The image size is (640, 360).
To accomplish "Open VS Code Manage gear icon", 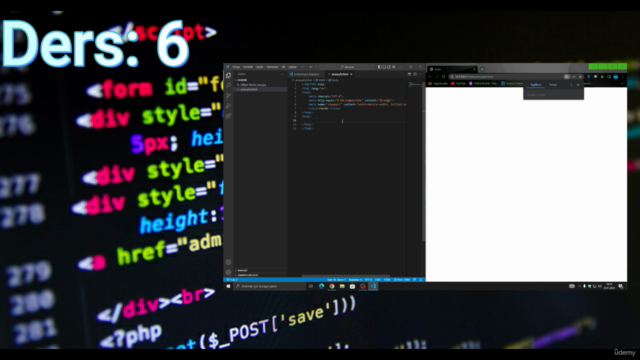I will click(228, 272).
